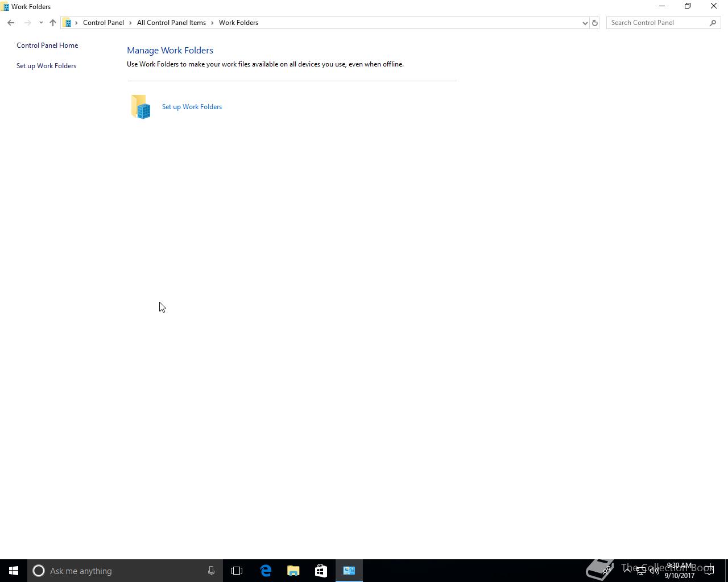Click Set up Work Folders in sidebar
This screenshot has width=728, height=582.
point(46,66)
